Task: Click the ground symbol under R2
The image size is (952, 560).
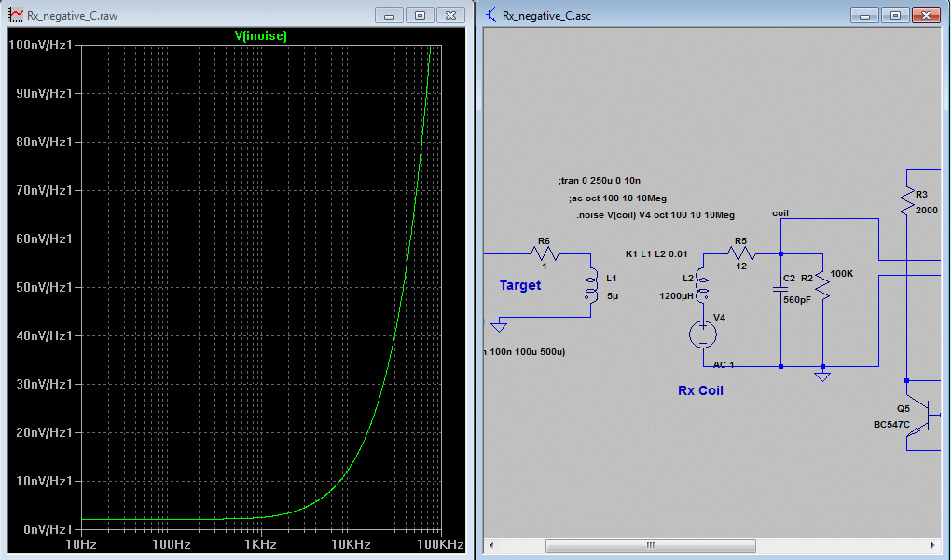Action: point(822,376)
